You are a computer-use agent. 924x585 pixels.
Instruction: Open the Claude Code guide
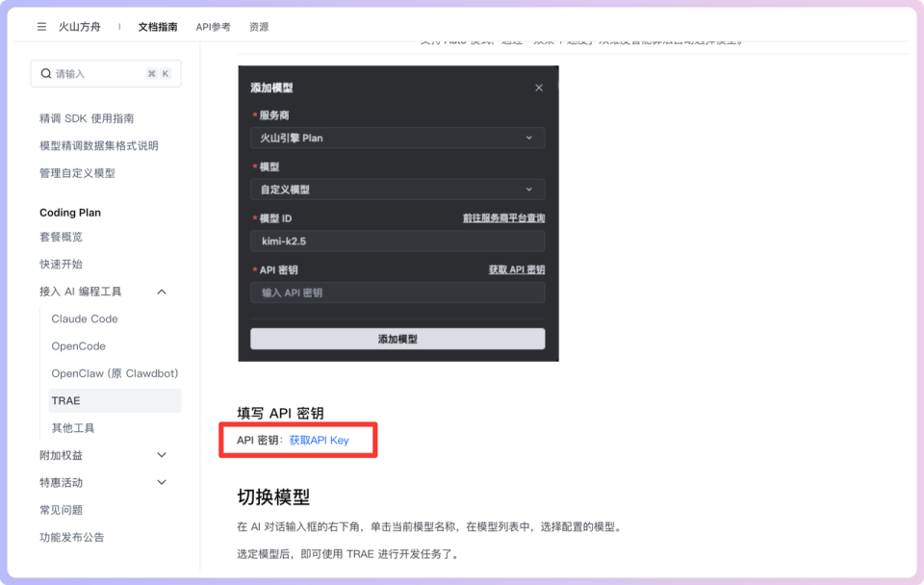[x=84, y=318]
